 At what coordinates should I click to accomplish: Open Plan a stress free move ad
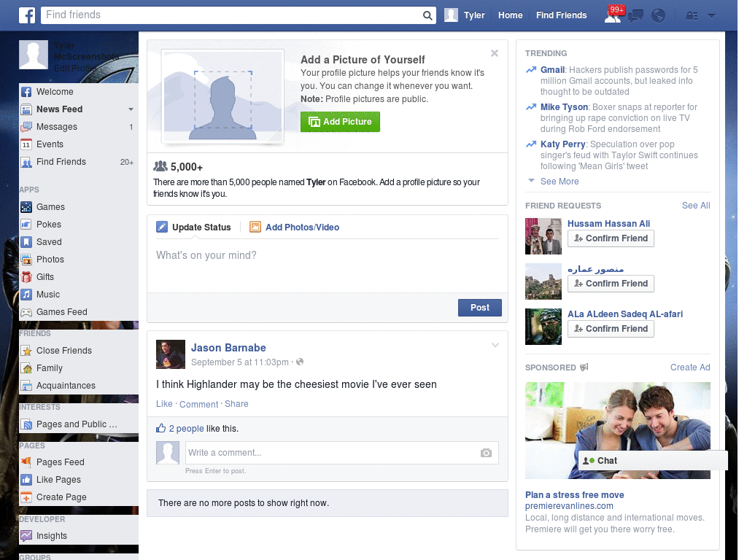(x=575, y=495)
